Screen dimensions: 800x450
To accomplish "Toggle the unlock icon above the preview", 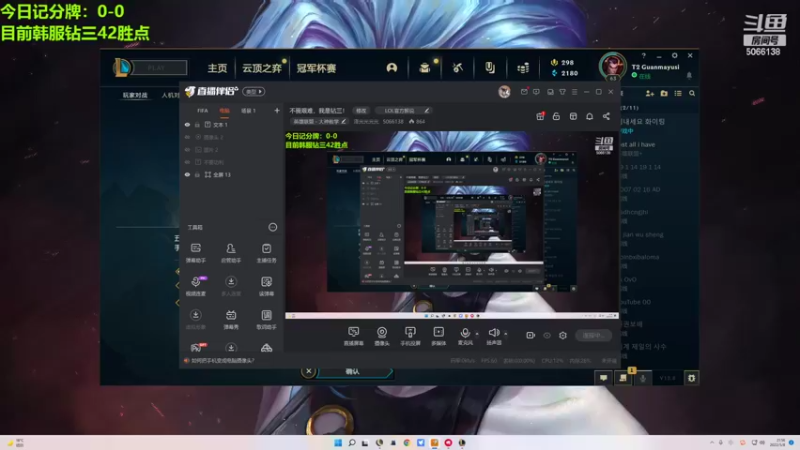I will point(556,116).
